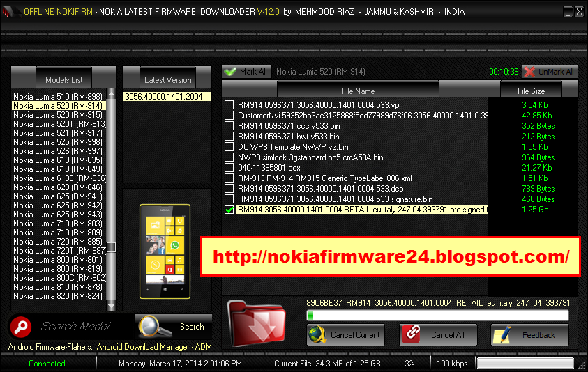Image resolution: width=588 pixels, height=372 pixels.
Task: Click the File Name column header
Action: (358, 90)
